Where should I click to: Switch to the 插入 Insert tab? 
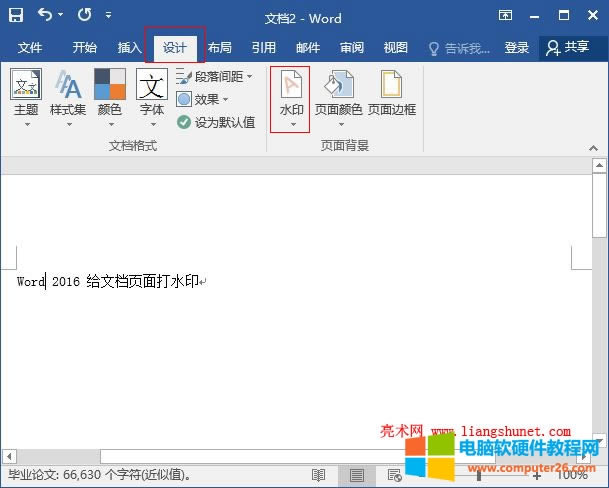[129, 47]
